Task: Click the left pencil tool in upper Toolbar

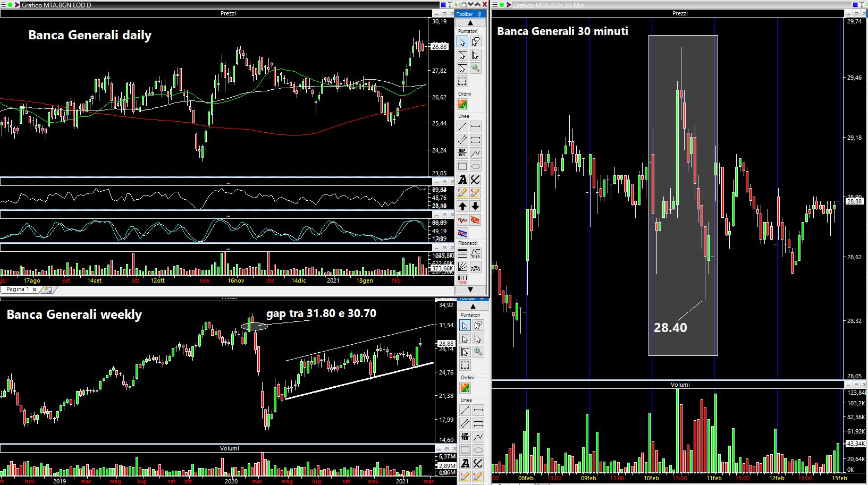Action: (x=462, y=193)
